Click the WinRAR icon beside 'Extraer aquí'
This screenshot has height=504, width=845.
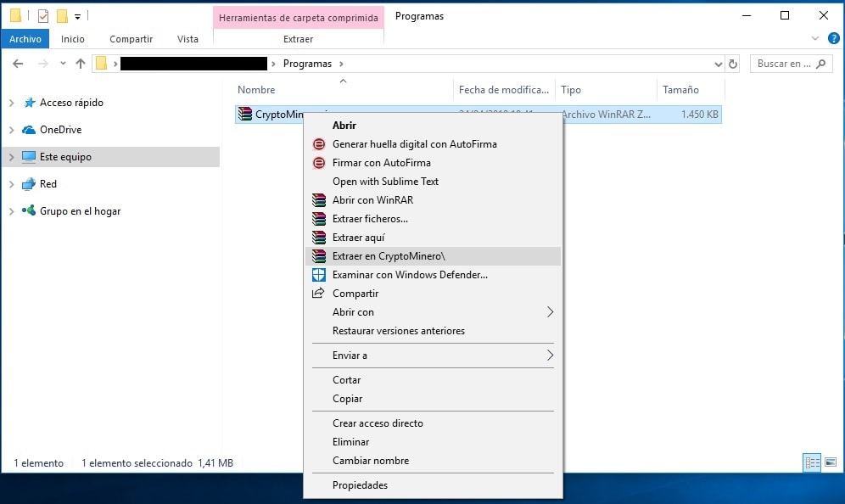pyautogui.click(x=318, y=237)
